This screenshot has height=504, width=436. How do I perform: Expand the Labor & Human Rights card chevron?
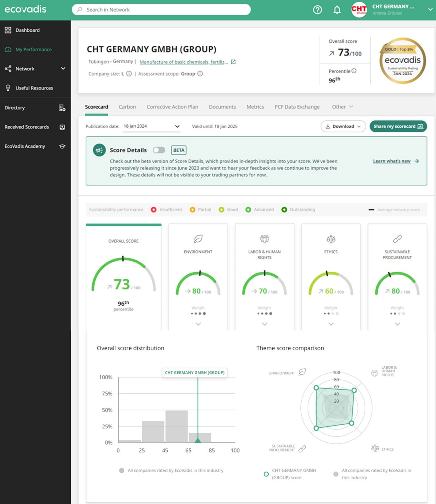(265, 324)
